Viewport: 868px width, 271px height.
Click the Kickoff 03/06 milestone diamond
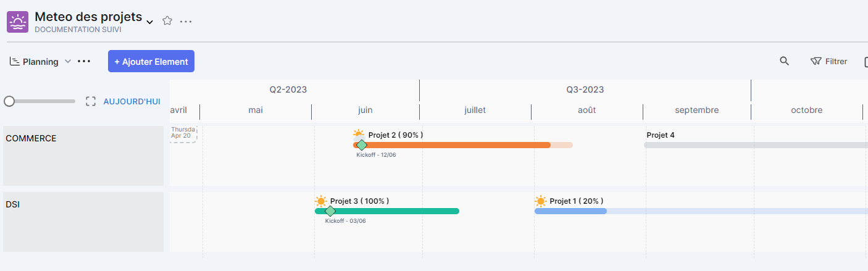[x=330, y=211]
